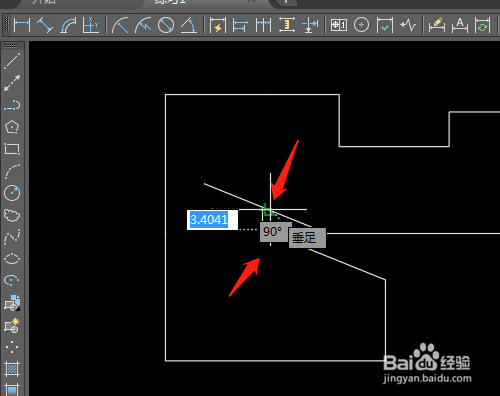
Task: Click the 90° angle input box
Action: pos(274,232)
